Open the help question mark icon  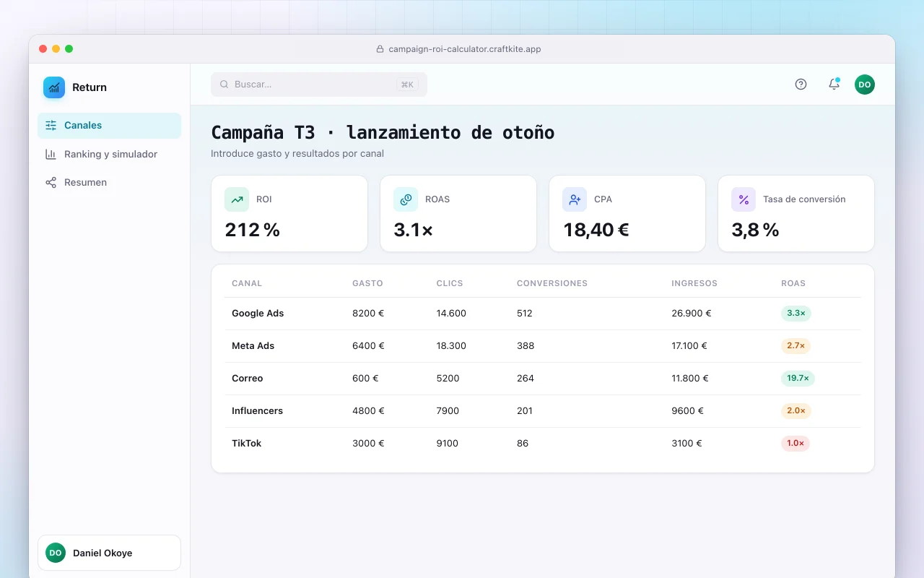tap(801, 85)
